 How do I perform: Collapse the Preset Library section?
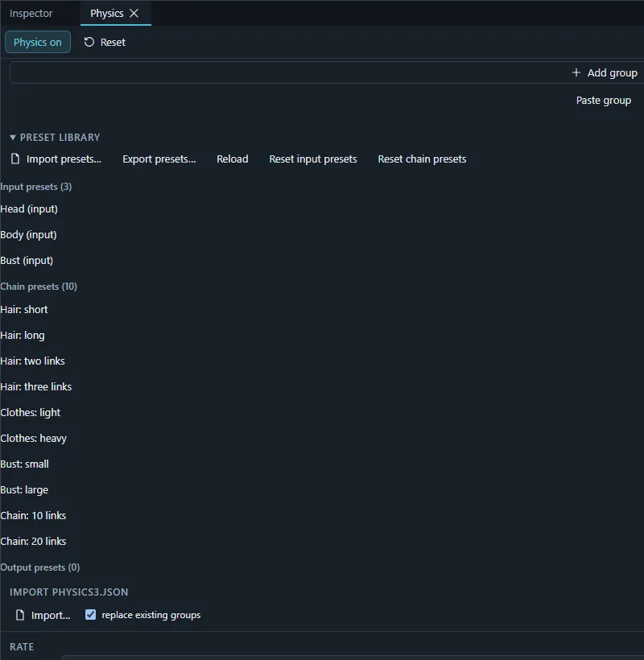[13, 137]
